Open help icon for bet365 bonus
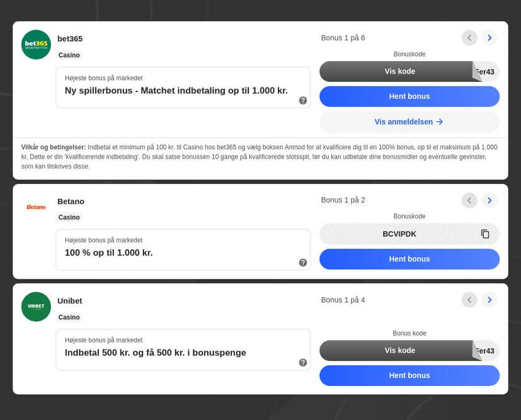 pyautogui.click(x=303, y=100)
